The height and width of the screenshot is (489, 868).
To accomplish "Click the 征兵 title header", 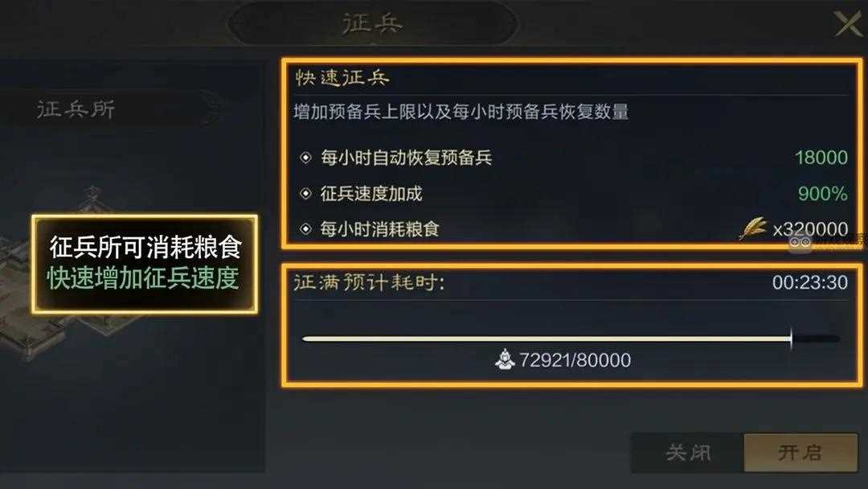I will tap(372, 24).
